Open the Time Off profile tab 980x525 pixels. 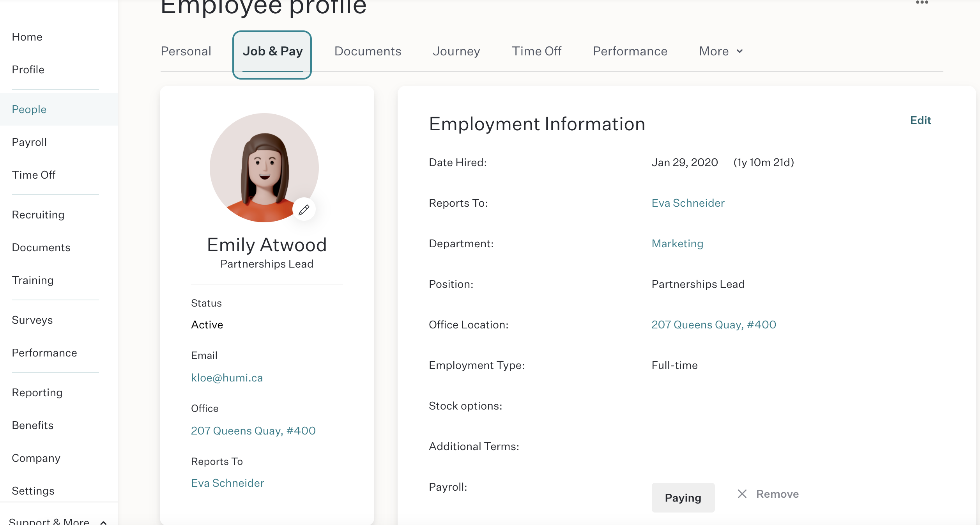pyautogui.click(x=536, y=51)
